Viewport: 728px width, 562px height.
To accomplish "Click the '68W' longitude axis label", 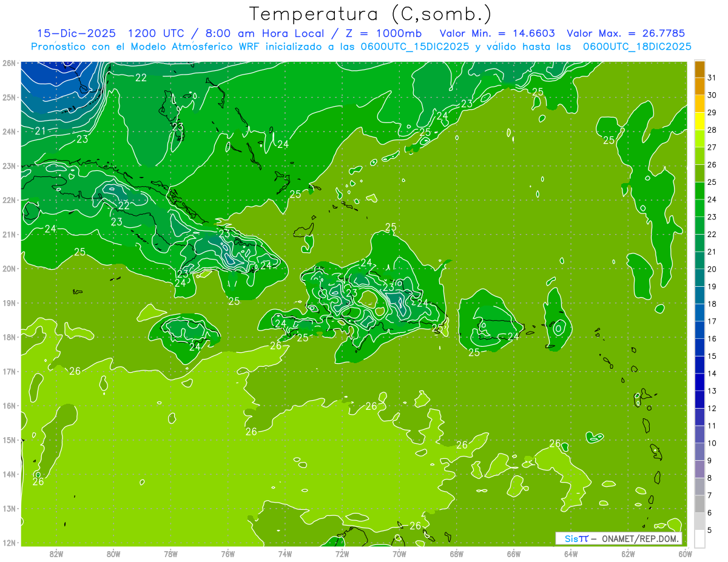I will pyautogui.click(x=457, y=554).
